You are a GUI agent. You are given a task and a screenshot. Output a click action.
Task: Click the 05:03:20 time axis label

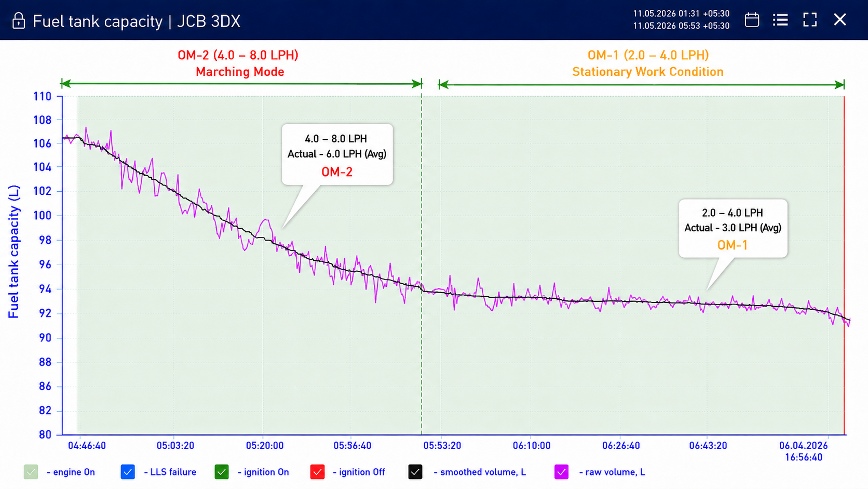point(175,446)
